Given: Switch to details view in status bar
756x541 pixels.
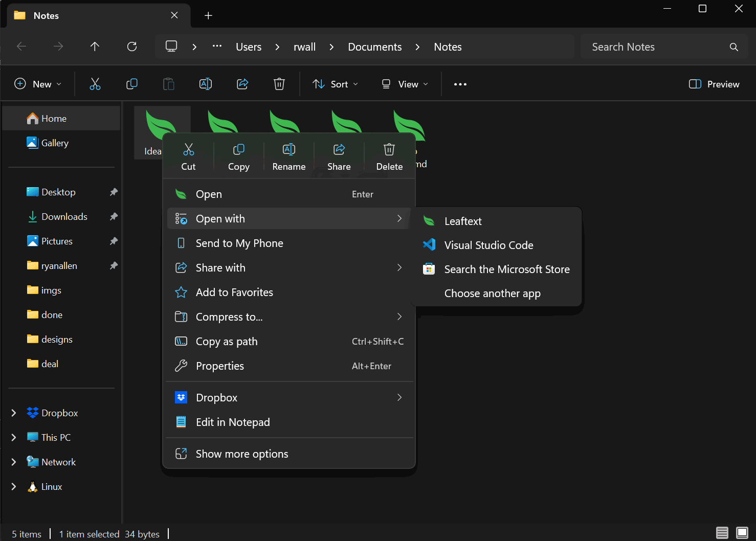Looking at the screenshot, I should pos(722,533).
